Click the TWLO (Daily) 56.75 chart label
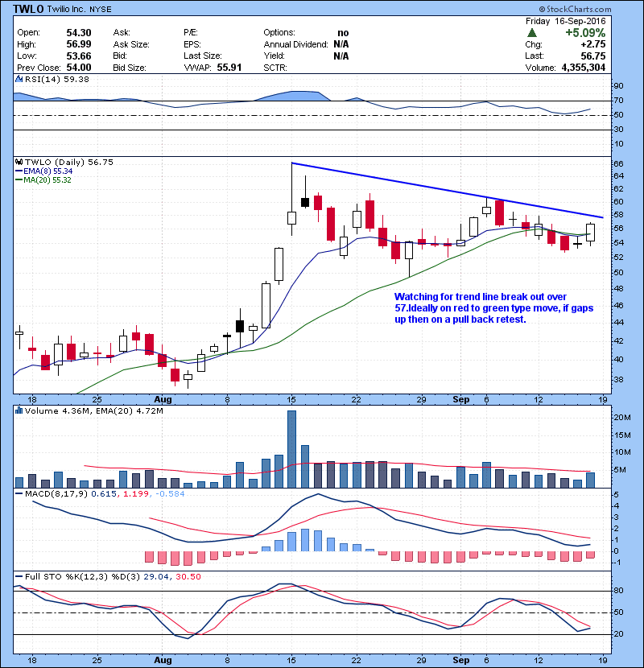 (x=69, y=162)
